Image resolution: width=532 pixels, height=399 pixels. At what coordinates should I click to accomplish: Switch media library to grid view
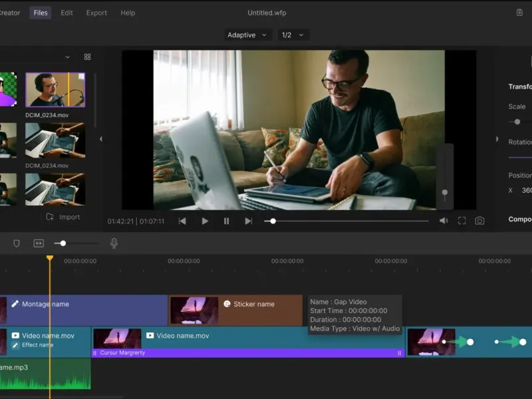tap(87, 57)
